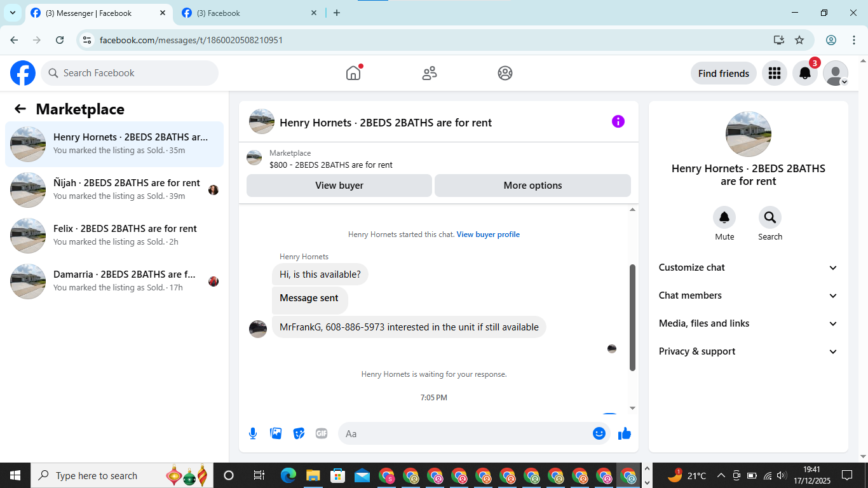The image size is (868, 488).
Task: Click MrFrankG message bubble text
Action: pyautogui.click(x=409, y=327)
